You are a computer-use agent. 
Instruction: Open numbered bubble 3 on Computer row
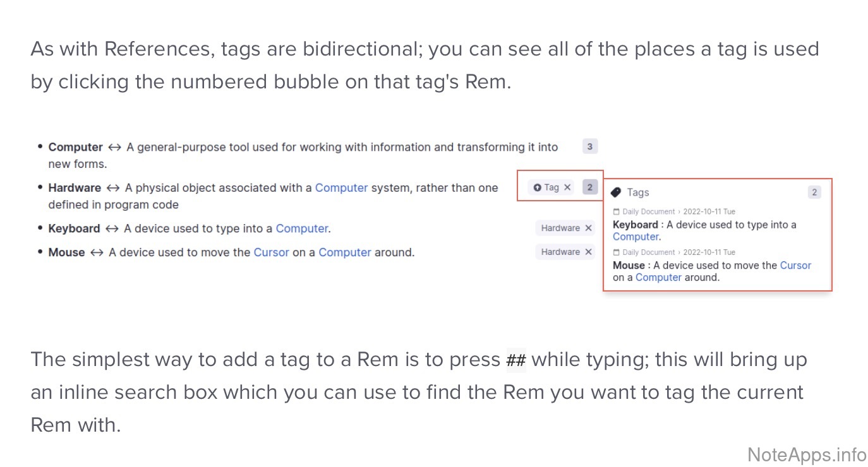(589, 147)
